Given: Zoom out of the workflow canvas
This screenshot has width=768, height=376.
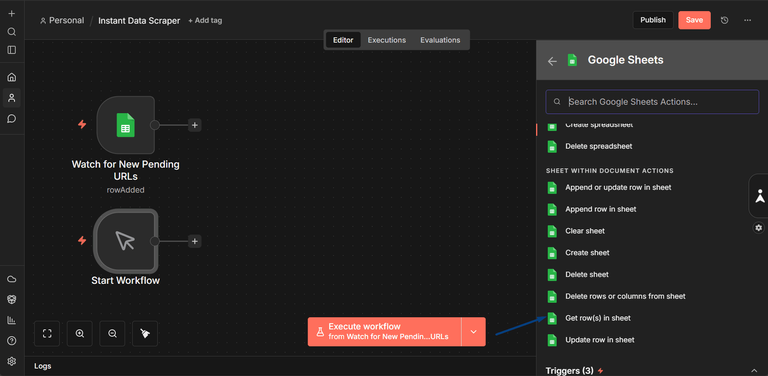Looking at the screenshot, I should pyautogui.click(x=112, y=333).
